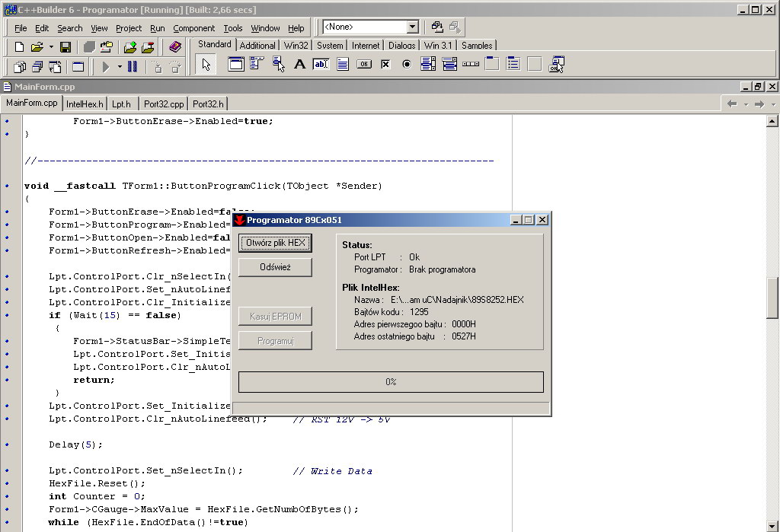Image resolution: width=780 pixels, height=532 pixels.
Task: Open Help using the book icon
Action: (x=175, y=46)
